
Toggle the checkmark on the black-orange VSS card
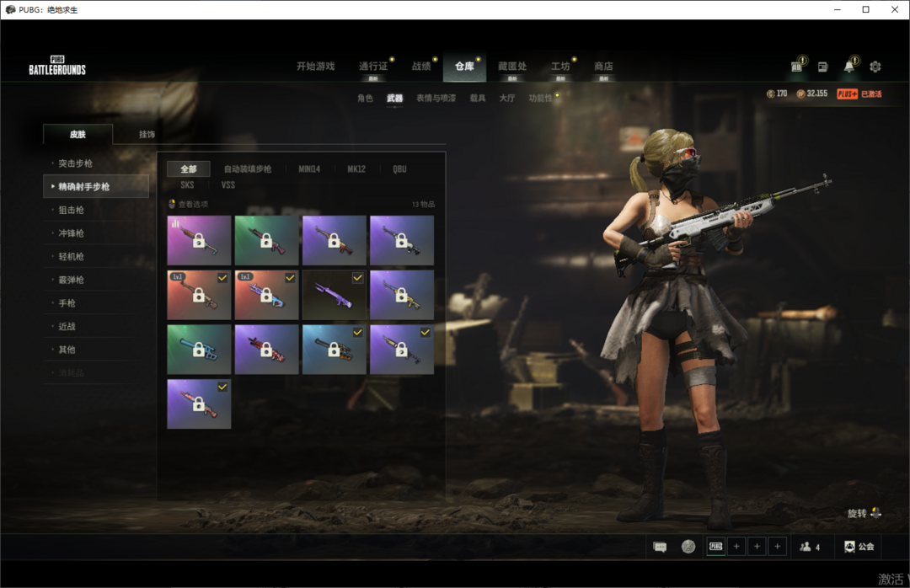pyautogui.click(x=357, y=333)
